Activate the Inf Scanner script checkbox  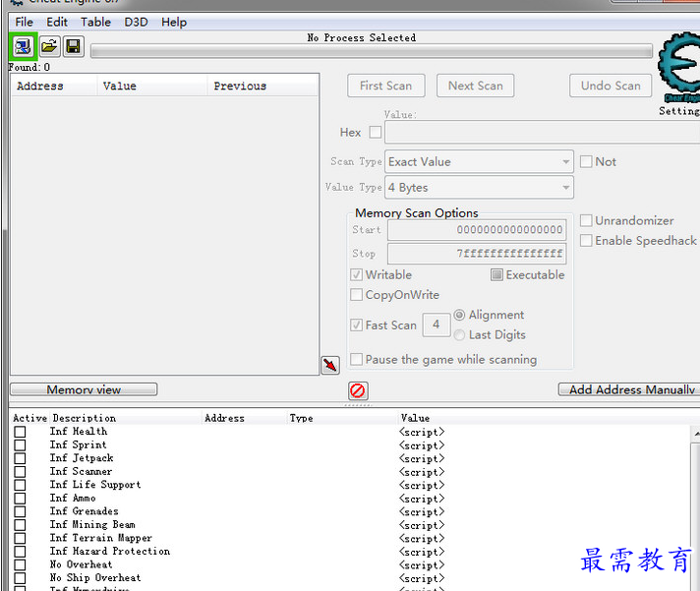pos(20,472)
